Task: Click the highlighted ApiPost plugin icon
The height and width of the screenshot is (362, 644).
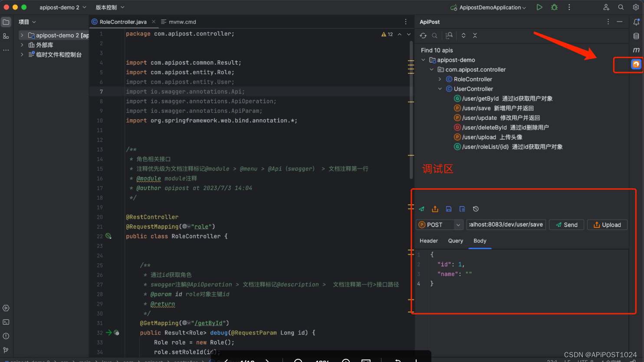Action: [x=636, y=64]
